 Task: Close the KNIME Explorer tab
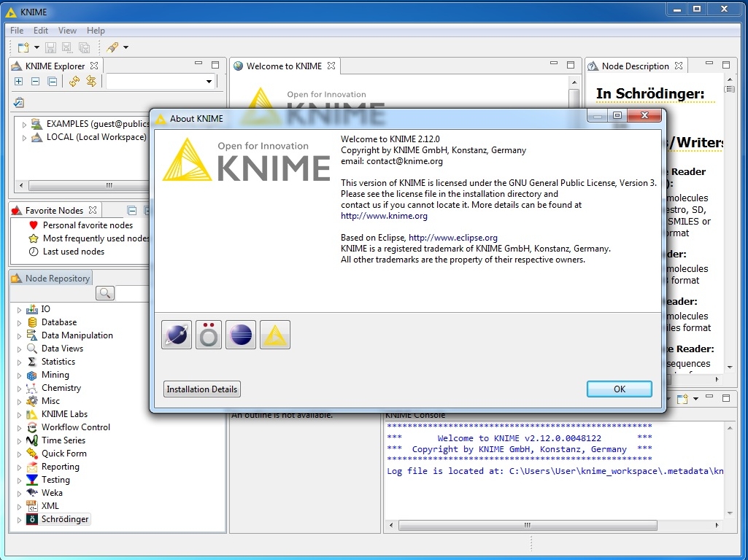[94, 66]
